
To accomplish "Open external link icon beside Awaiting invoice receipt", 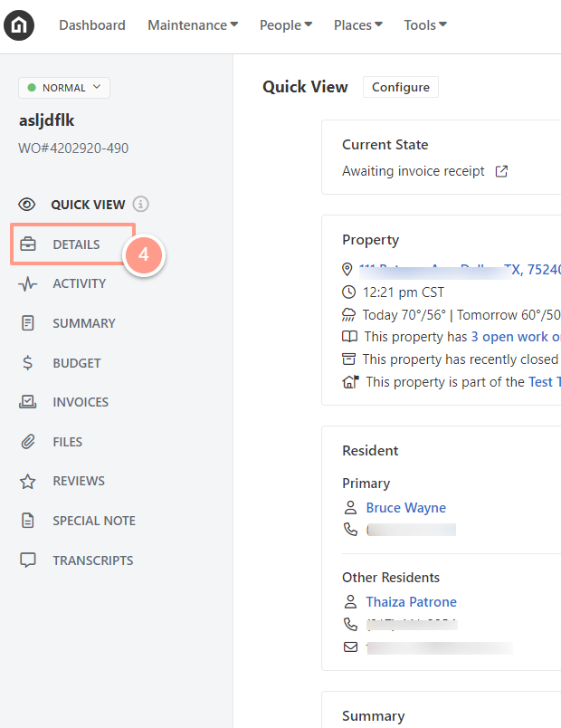I will click(x=501, y=171).
